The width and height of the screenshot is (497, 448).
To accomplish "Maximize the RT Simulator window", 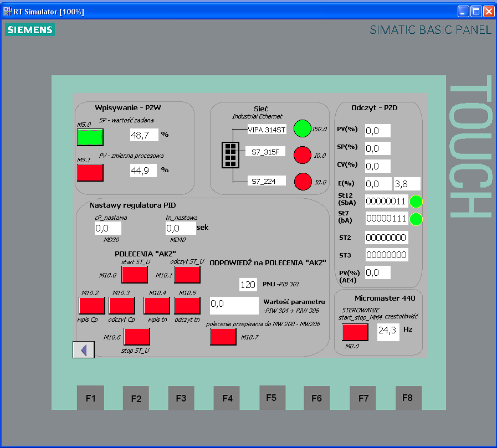I will [x=476, y=12].
